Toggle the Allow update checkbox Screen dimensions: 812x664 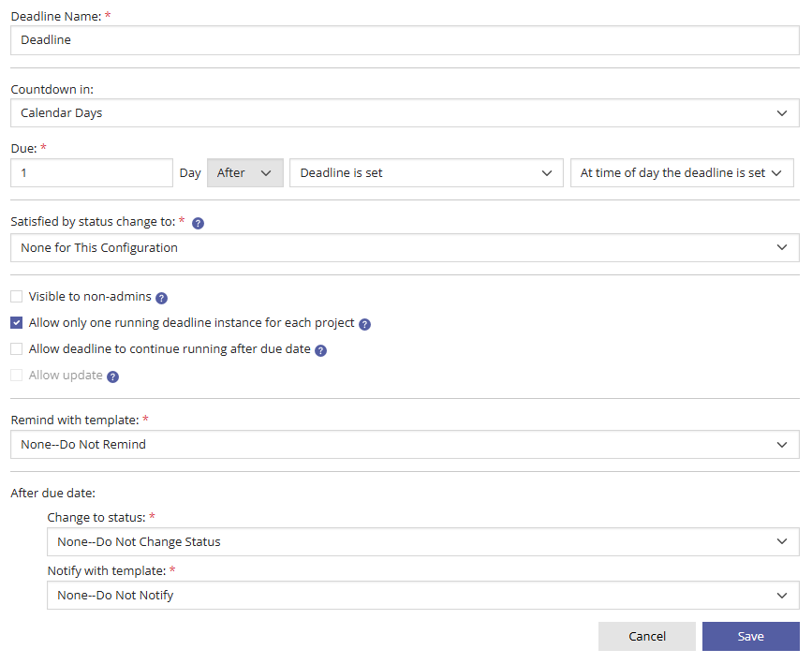(17, 375)
